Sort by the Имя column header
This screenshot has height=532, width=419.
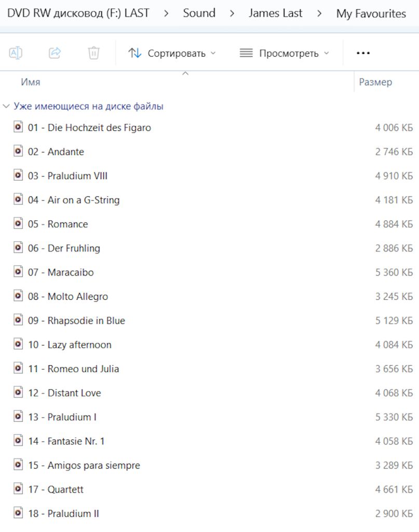(x=31, y=82)
